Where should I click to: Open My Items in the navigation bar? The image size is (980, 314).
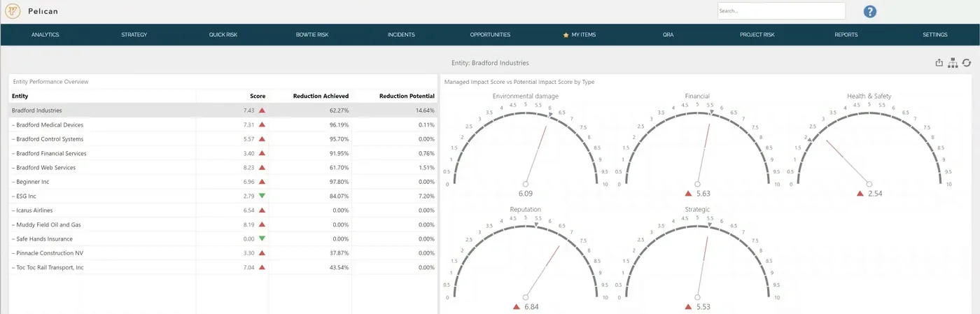[x=584, y=34]
